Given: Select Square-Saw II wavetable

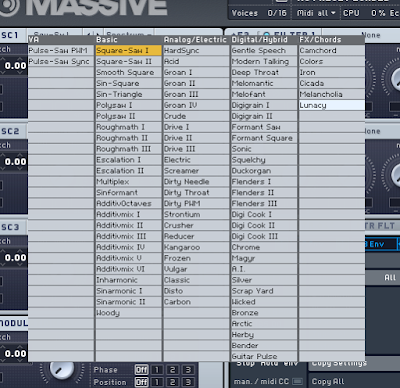Looking at the screenshot, I should 128,61.
